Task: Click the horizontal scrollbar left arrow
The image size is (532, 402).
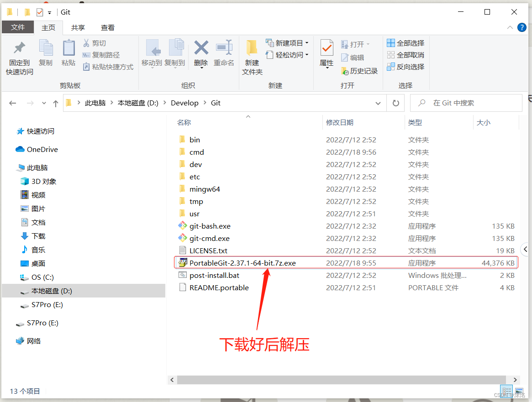Action: coord(172,380)
